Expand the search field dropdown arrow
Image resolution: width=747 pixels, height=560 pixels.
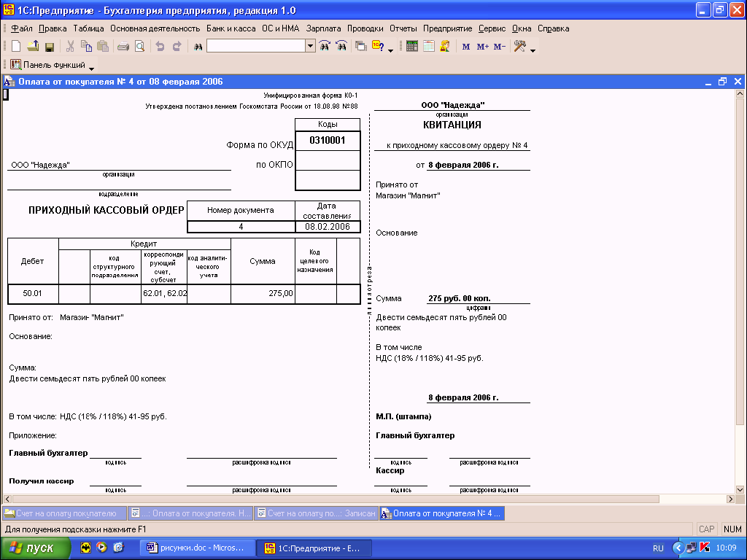(310, 46)
